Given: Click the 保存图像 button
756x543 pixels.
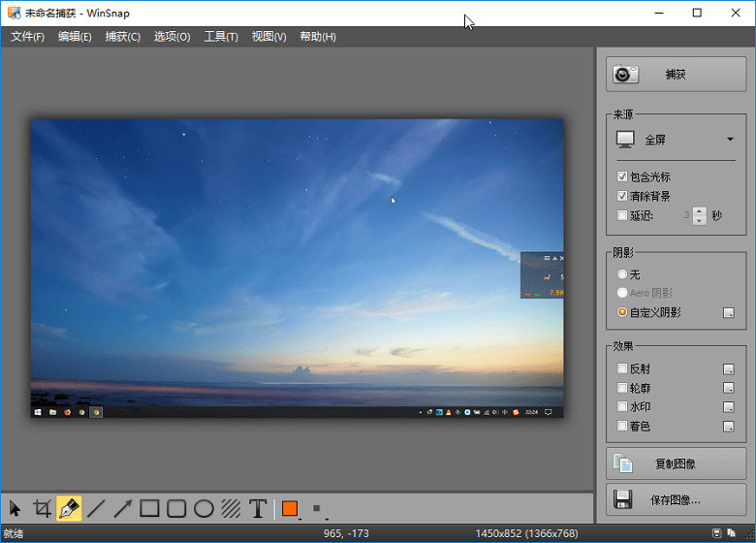Looking at the screenshot, I should point(676,500).
